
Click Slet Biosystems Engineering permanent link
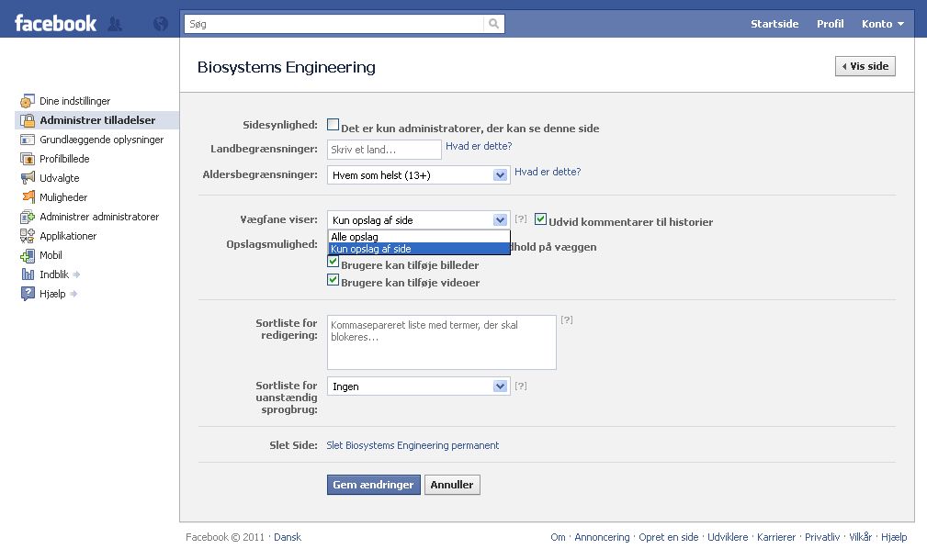413,445
